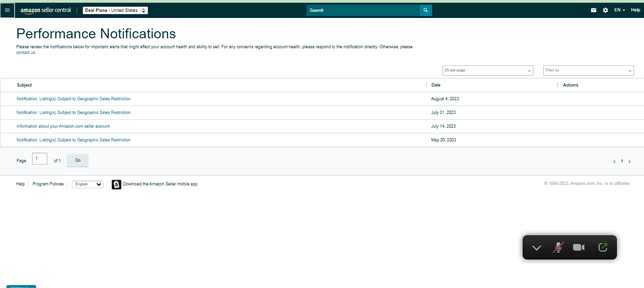Screen dimensions: 644x288
Task: Click the Date column header
Action: coord(436,85)
